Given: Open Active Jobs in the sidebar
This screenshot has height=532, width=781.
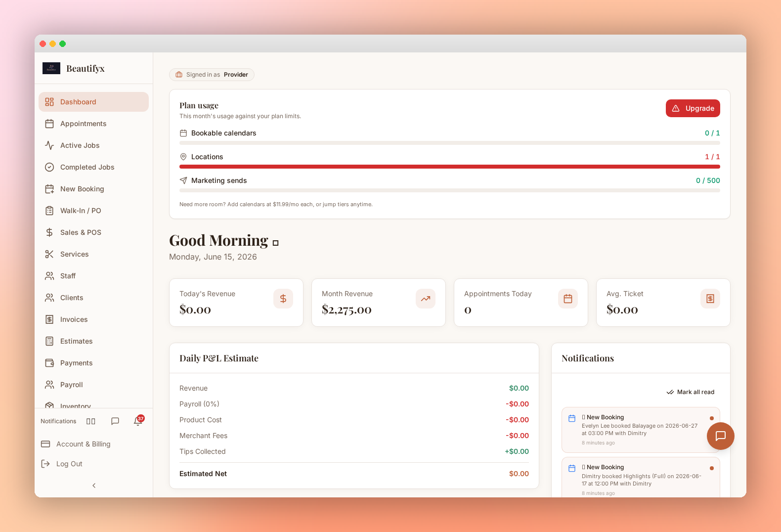Looking at the screenshot, I should coord(93,145).
